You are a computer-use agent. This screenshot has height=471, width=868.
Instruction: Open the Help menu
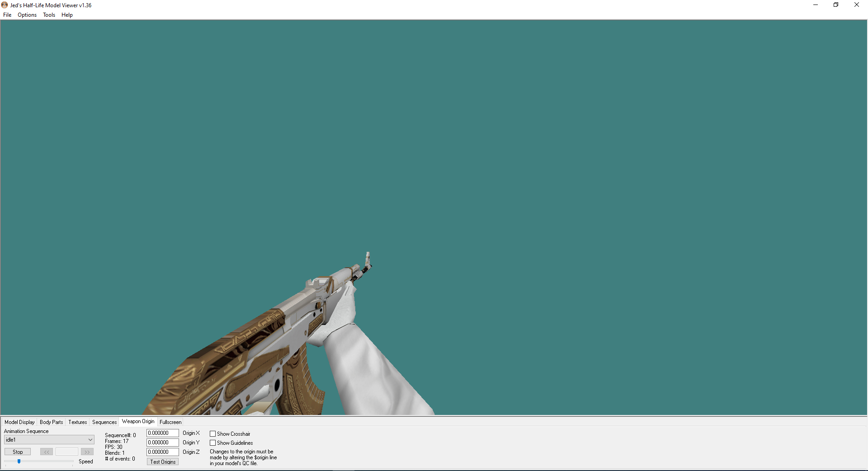[x=67, y=15]
